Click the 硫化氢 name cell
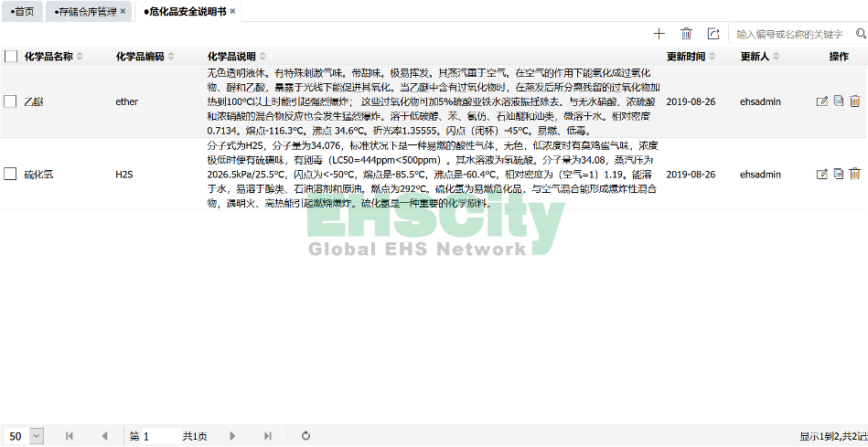Image resolution: width=868 pixels, height=447 pixels. tap(38, 175)
